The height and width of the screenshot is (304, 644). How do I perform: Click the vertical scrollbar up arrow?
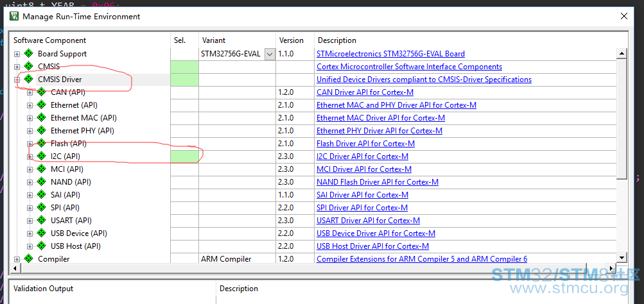click(x=622, y=53)
